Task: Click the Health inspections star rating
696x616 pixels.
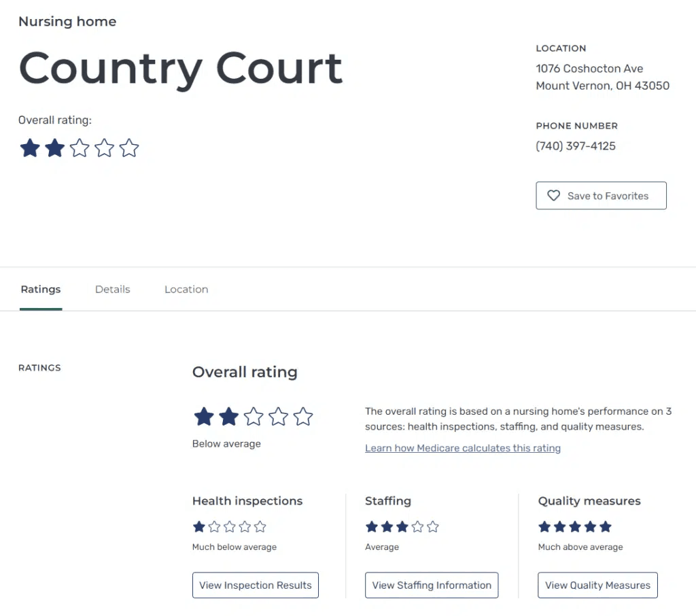Action: [229, 527]
